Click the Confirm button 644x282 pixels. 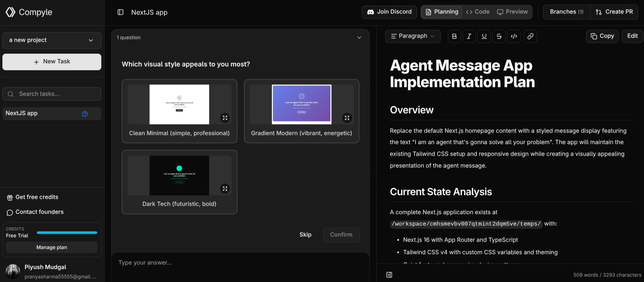click(x=341, y=235)
